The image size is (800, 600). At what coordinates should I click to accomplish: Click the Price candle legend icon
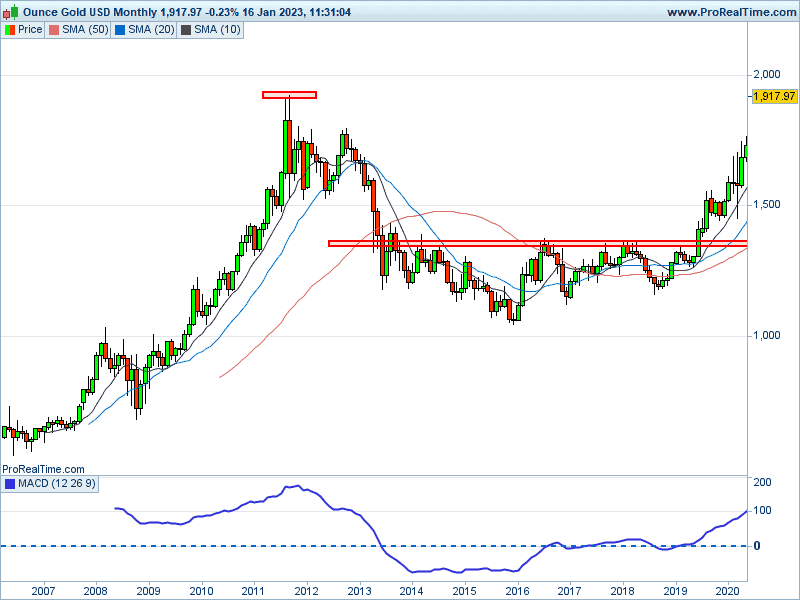point(10,29)
